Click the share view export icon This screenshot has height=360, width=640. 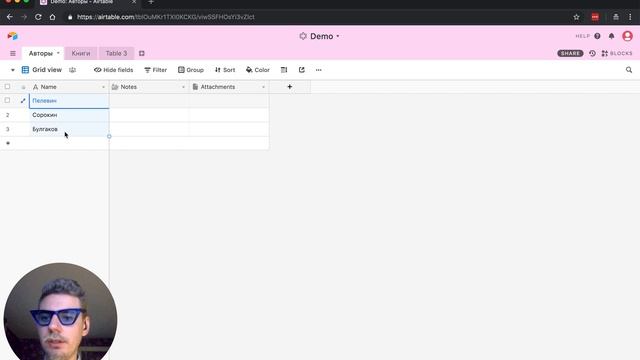click(x=302, y=70)
